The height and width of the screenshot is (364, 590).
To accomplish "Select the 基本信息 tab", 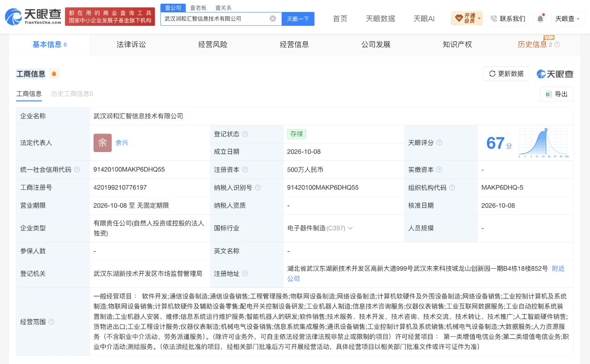I will point(49,45).
